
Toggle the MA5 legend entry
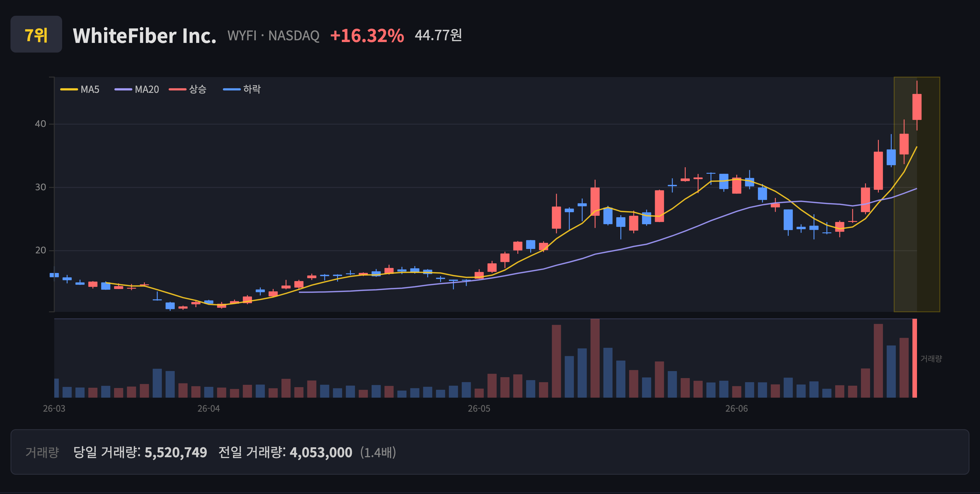point(80,90)
